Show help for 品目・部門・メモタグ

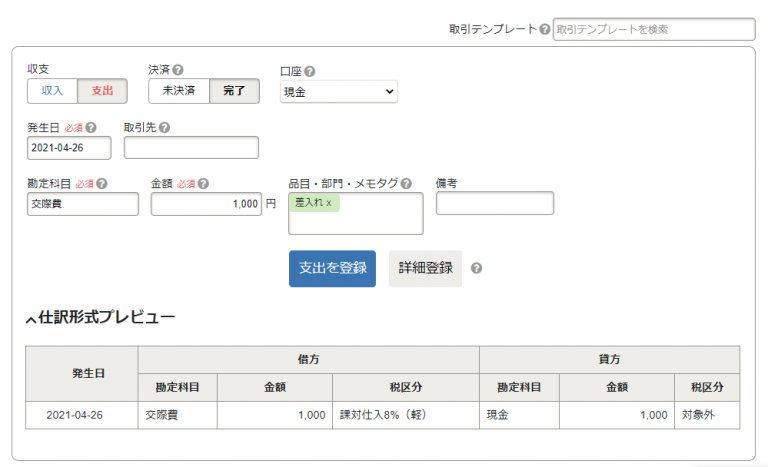coord(406,184)
